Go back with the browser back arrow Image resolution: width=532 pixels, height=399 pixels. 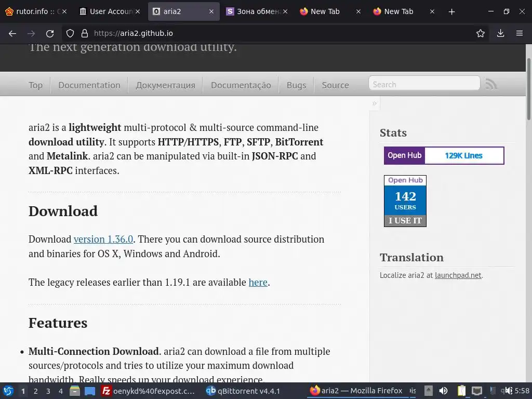click(12, 33)
